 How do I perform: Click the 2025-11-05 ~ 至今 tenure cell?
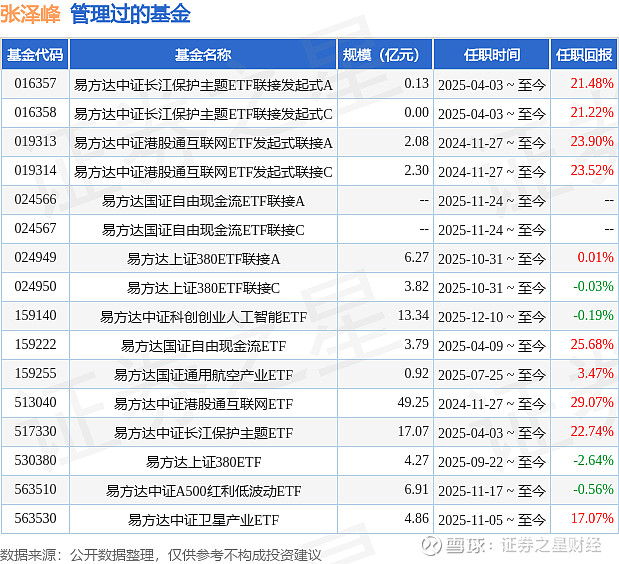point(492,520)
